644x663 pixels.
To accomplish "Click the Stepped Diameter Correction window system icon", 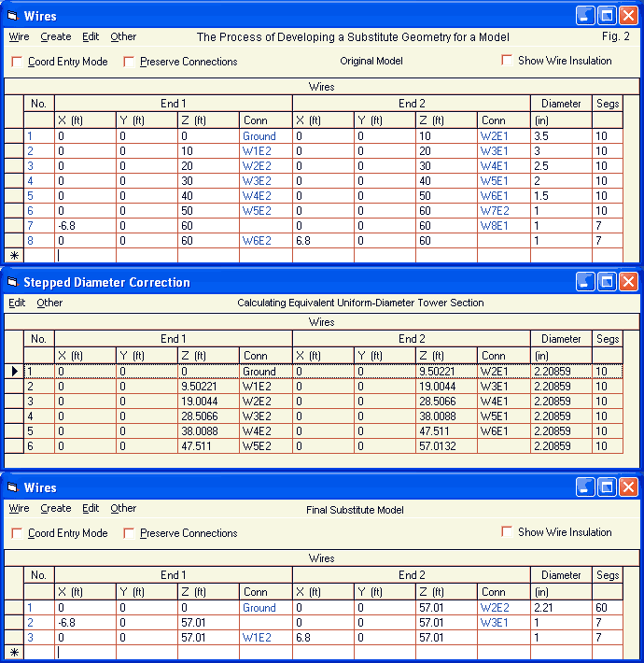I will tap(12, 282).
